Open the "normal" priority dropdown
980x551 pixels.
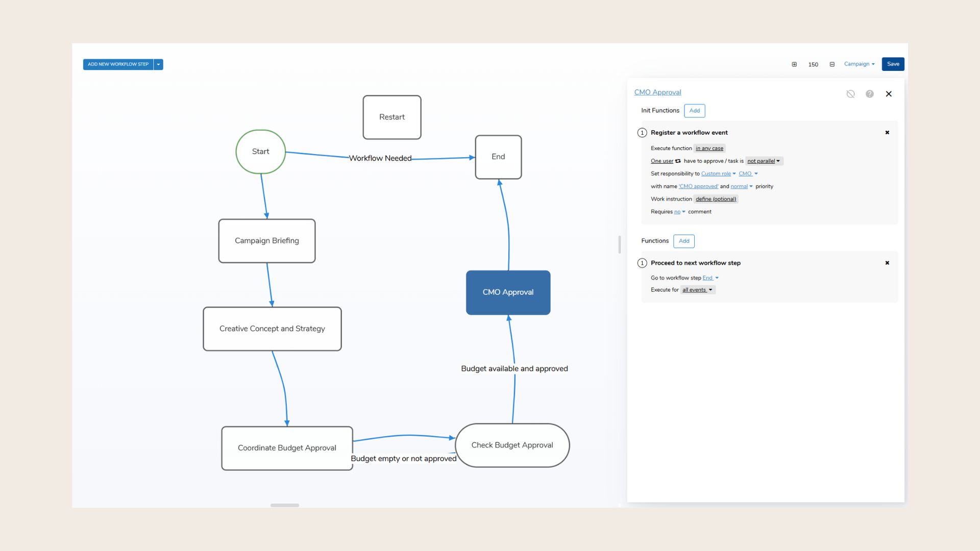740,186
